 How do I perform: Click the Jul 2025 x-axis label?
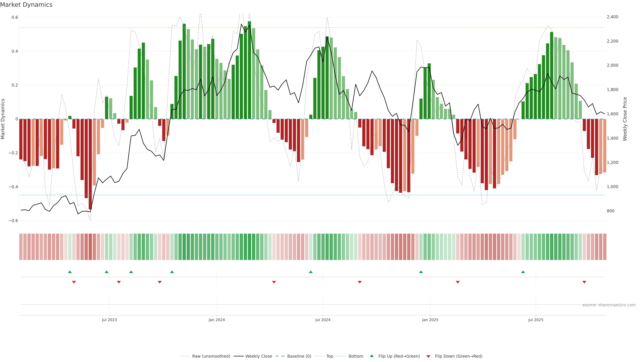pyautogui.click(x=535, y=320)
